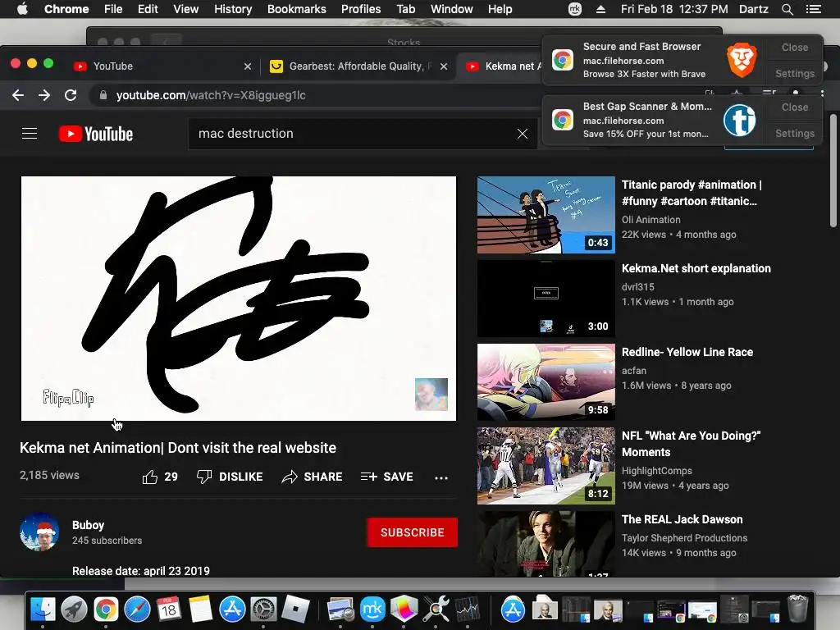Close the YouTube tab

coord(248,66)
